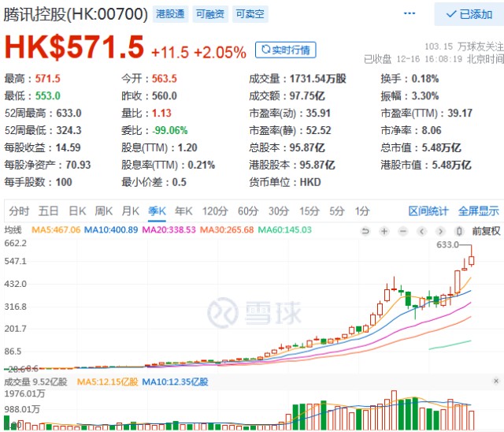Click the 均线 moving average label
The image size is (504, 432).
point(13,229)
